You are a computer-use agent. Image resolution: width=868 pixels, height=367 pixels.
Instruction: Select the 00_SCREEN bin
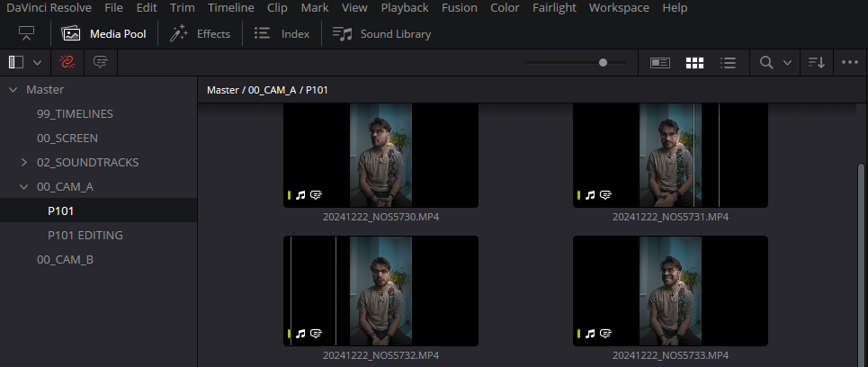point(67,138)
